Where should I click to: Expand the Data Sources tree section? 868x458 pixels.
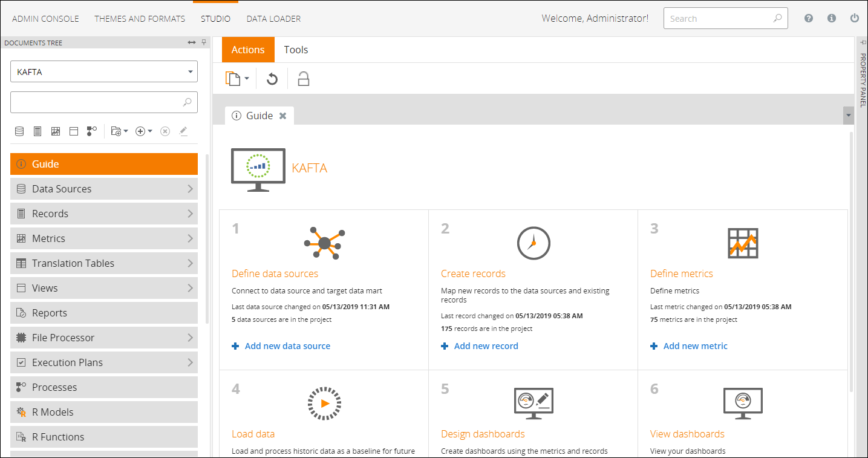tap(190, 189)
